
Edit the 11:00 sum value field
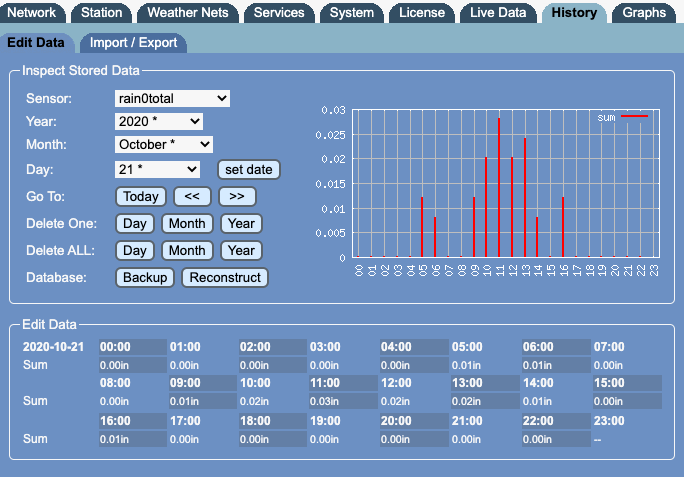click(x=343, y=401)
